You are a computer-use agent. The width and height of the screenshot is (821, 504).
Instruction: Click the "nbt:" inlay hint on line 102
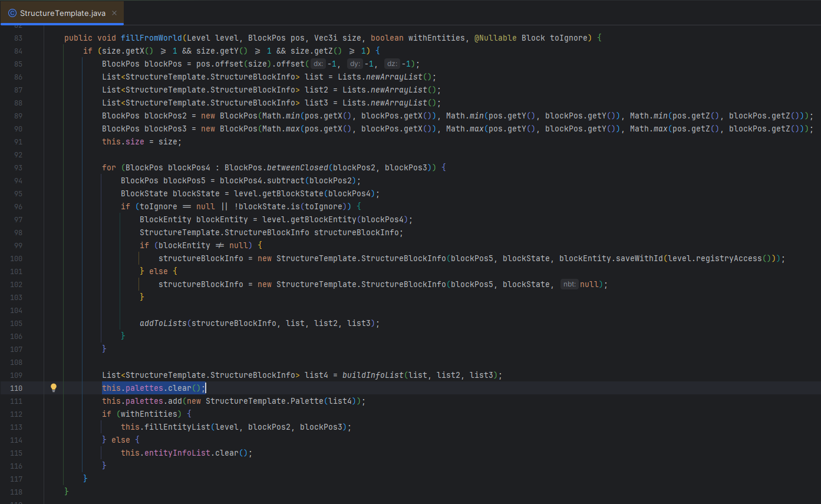569,284
